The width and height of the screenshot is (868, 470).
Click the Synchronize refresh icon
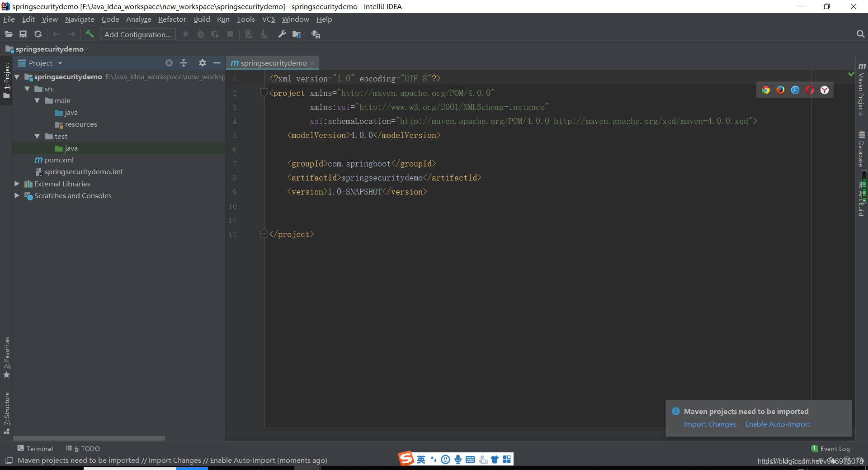(x=38, y=34)
